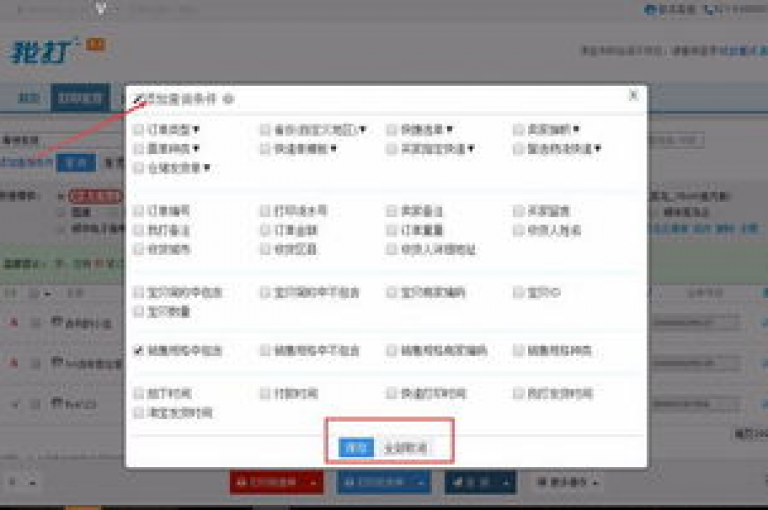Tick the 快递打印时间 checkbox

point(391,393)
